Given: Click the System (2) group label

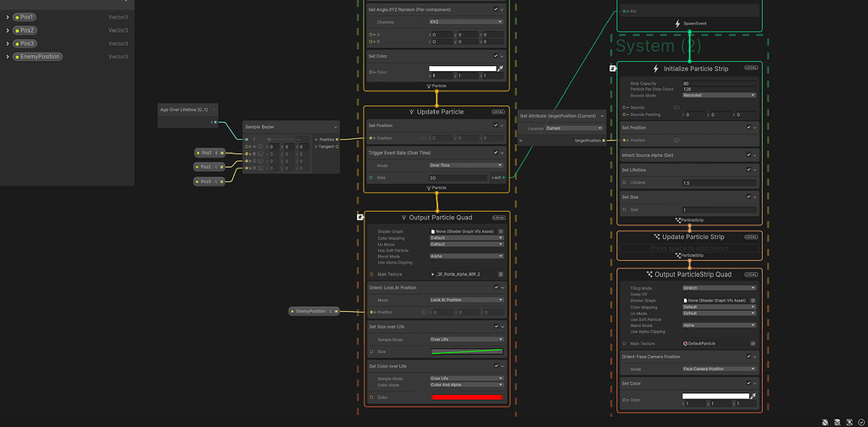Looking at the screenshot, I should click(x=659, y=46).
